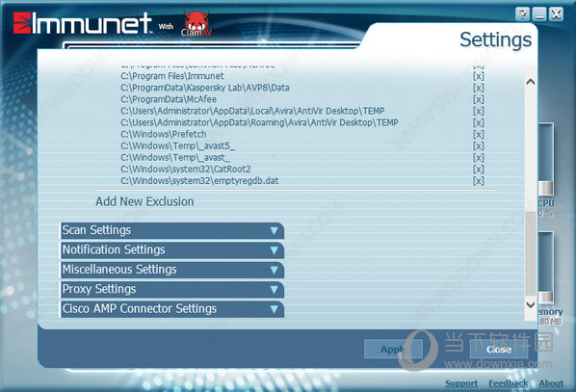Expand Proxy Settings section
This screenshot has height=392, width=576.
coord(171,290)
